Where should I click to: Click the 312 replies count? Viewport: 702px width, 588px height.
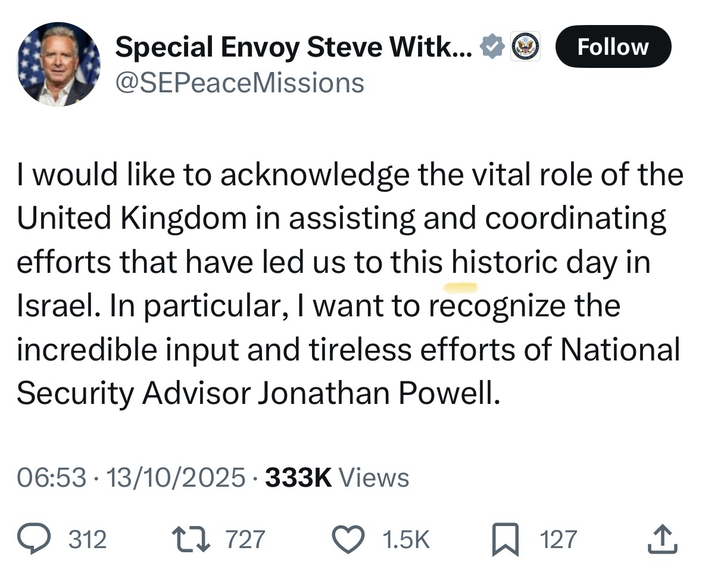[x=88, y=540]
